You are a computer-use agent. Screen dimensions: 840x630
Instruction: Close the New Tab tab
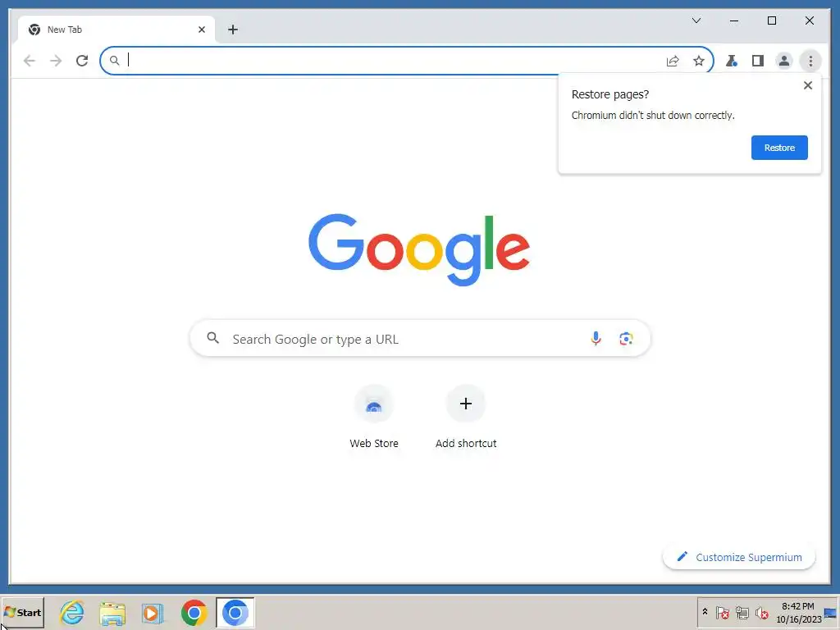[202, 30]
